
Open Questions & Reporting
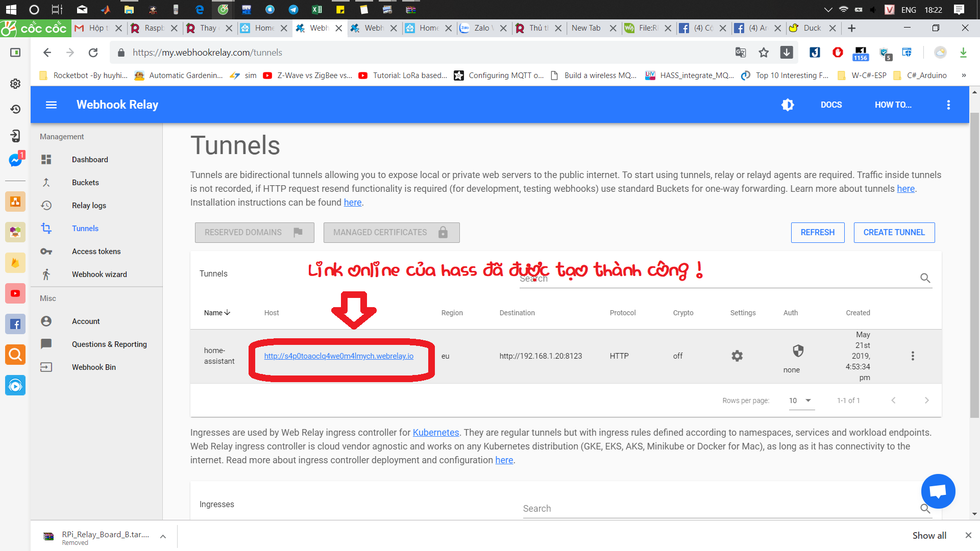pyautogui.click(x=109, y=344)
